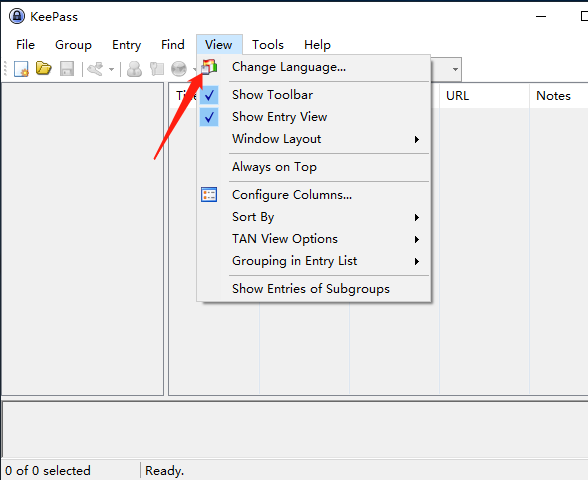588x480 pixels.
Task: Click the Copy Password toolbar icon
Action: pos(157,69)
